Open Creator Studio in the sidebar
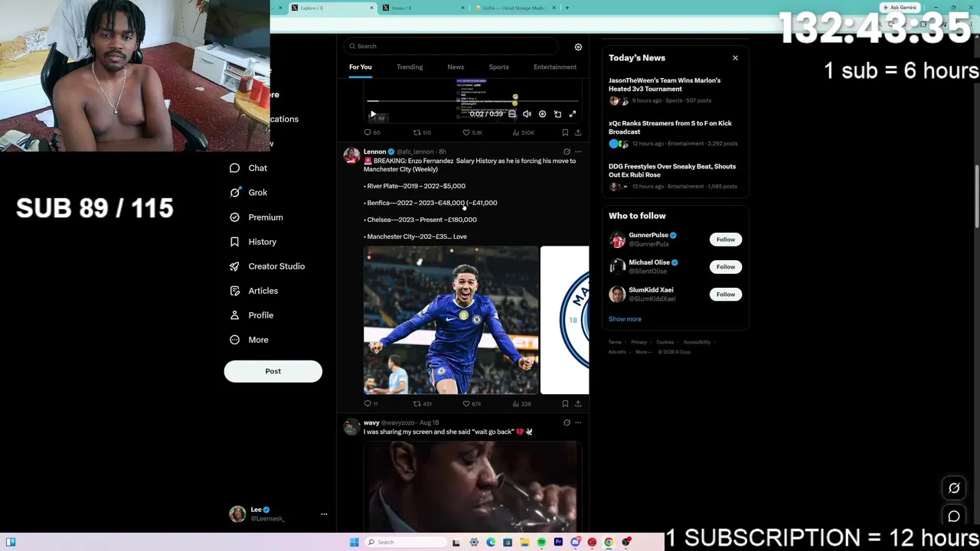Screen dimensions: 980x551 pyautogui.click(x=266, y=266)
